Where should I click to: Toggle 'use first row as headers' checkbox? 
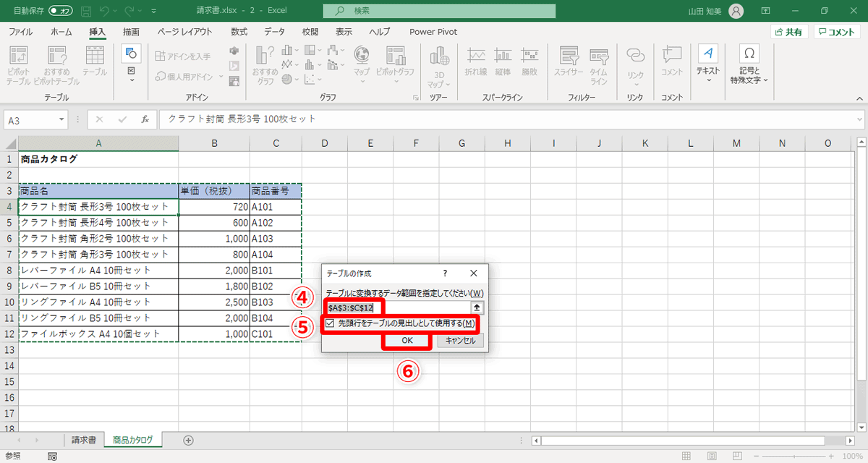pos(330,323)
